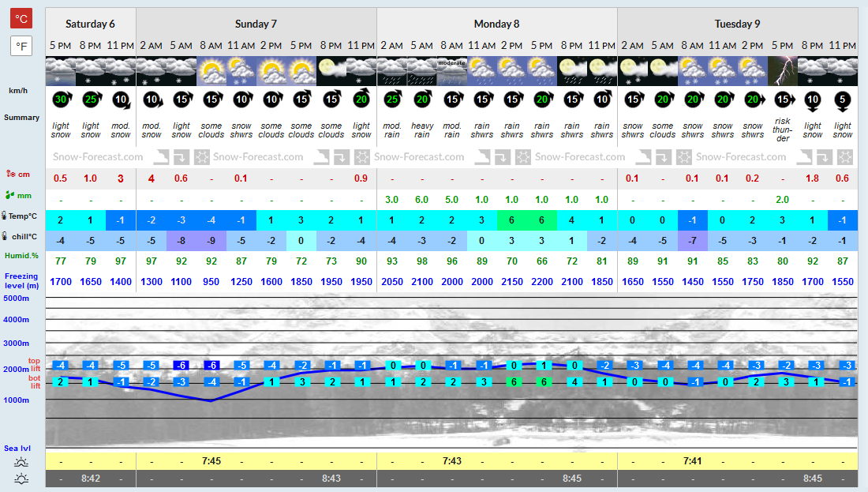Click Monday 5 AM rainfall value 6.0
This screenshot has height=492, width=868.
[422, 200]
